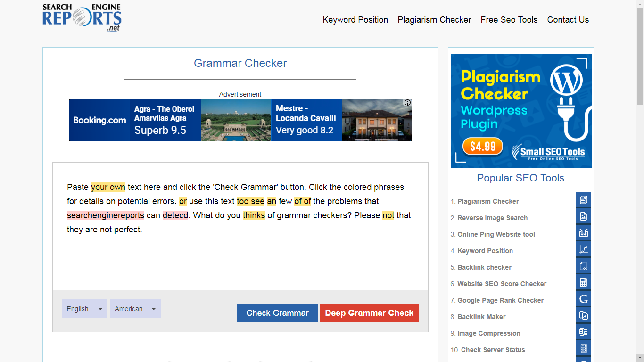Viewport: 644px width, 362px height.
Task: Click highlighted phrase 'too see'
Action: (250, 201)
